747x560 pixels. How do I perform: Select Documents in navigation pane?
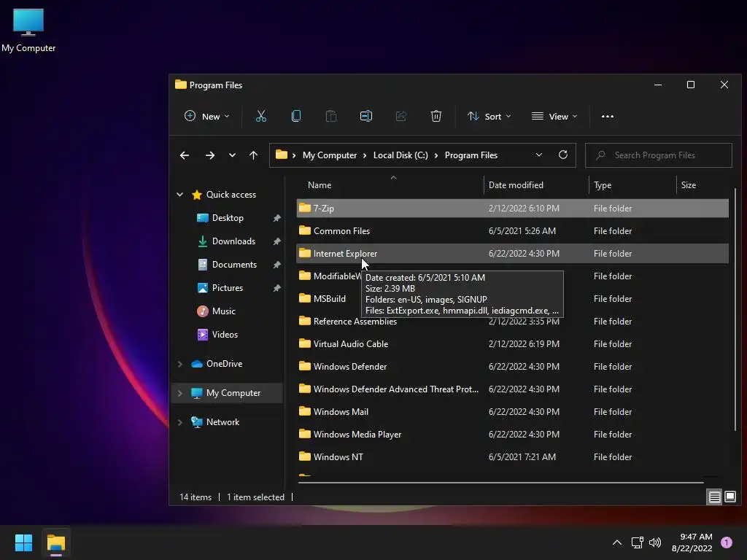234,265
